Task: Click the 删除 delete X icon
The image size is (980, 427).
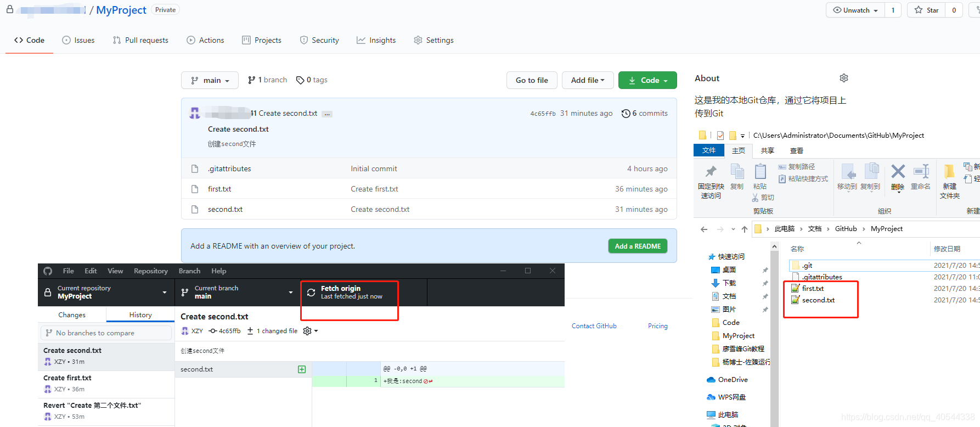Action: (x=898, y=171)
